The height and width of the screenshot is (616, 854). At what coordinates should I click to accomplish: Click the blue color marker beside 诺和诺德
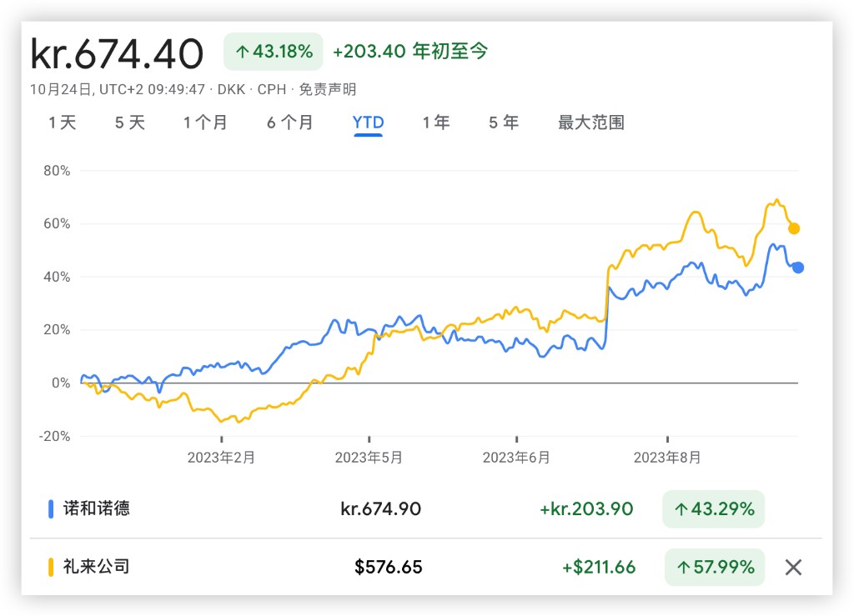(x=52, y=508)
